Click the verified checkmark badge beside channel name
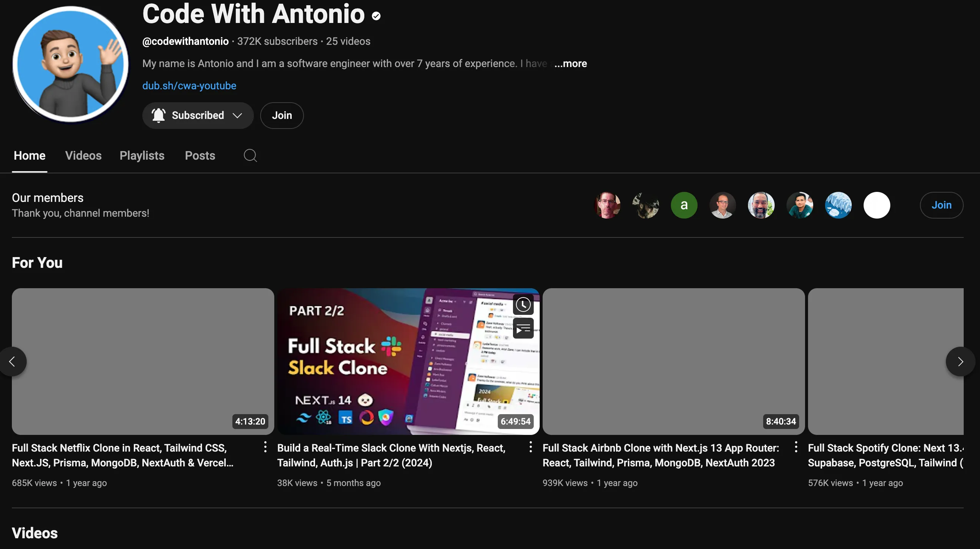Image resolution: width=980 pixels, height=549 pixels. pos(376,16)
